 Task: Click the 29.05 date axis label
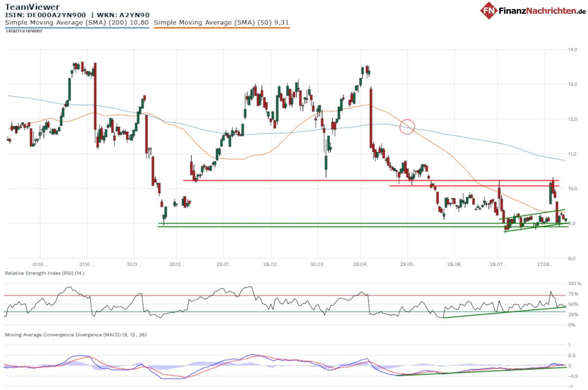pyautogui.click(x=408, y=265)
